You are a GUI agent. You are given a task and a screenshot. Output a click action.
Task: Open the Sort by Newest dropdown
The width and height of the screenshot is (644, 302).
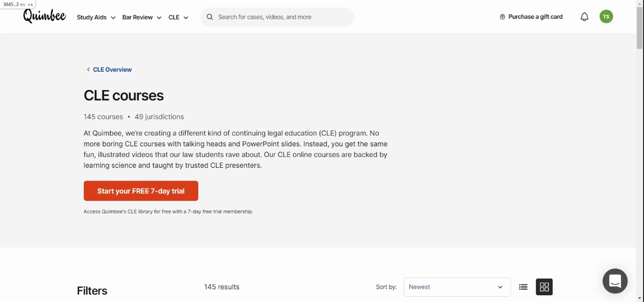coord(457,287)
